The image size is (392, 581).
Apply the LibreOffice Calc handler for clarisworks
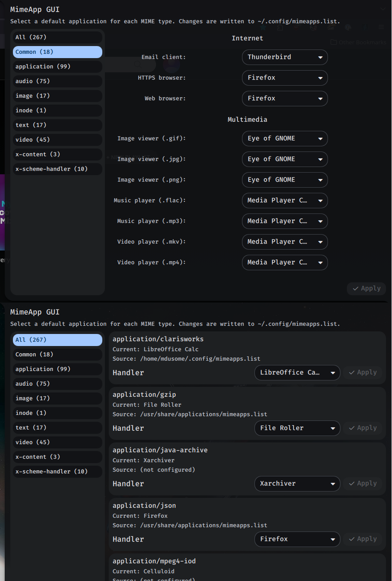coord(363,373)
